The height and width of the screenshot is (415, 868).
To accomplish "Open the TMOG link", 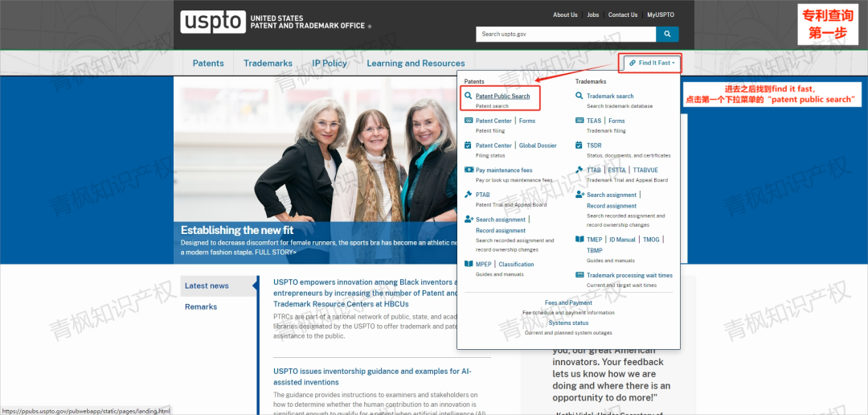I will [x=650, y=240].
